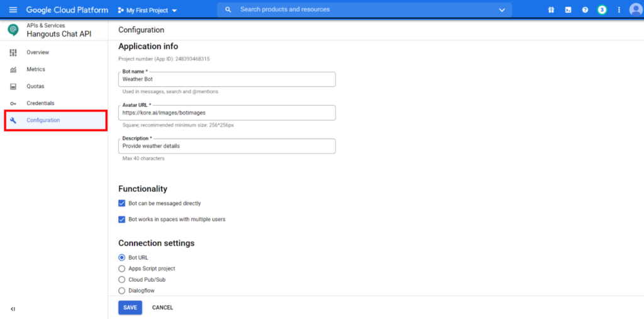Click the Hangouts Chat API logo icon
This screenshot has width=644, height=319.
tap(13, 30)
